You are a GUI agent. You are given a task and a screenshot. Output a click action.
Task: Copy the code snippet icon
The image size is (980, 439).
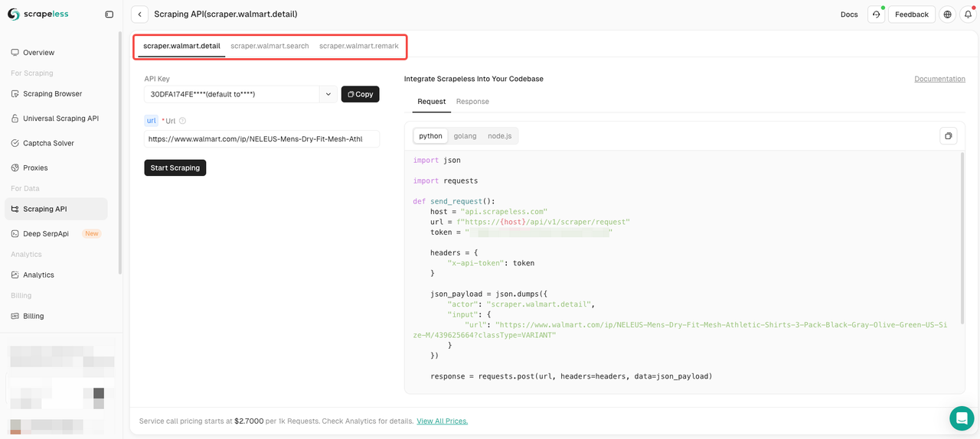(x=949, y=135)
